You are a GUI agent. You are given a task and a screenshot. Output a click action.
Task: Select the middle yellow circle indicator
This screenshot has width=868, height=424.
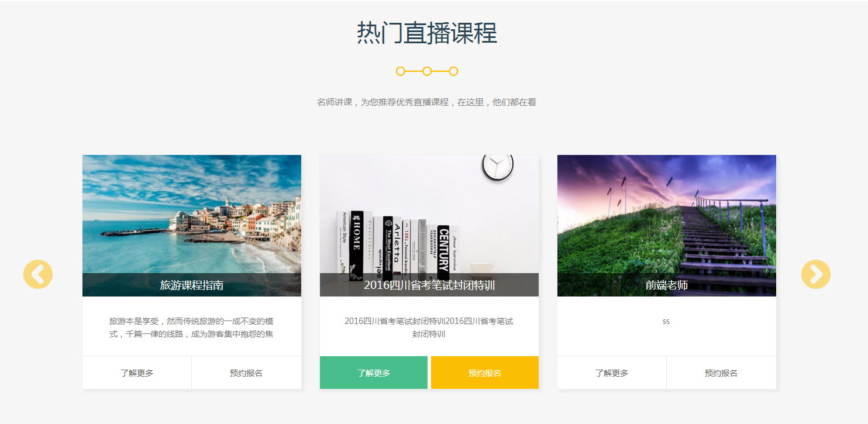click(x=427, y=71)
